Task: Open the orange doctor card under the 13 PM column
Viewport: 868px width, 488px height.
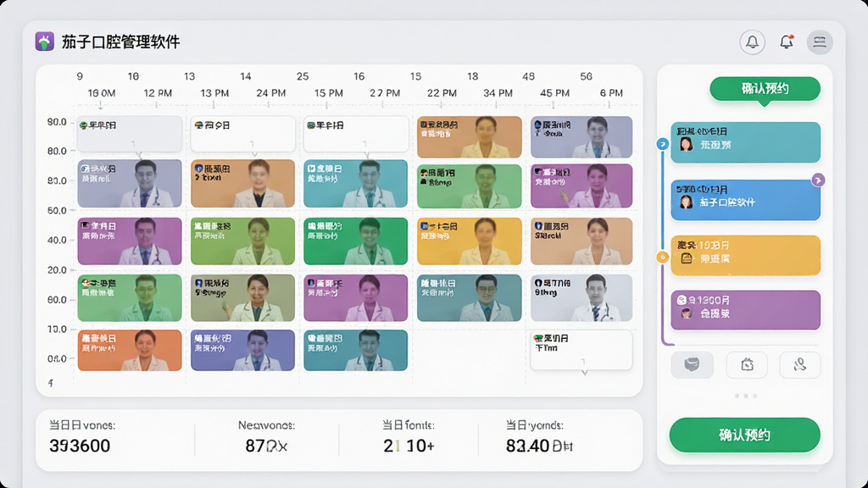Action: tap(243, 184)
